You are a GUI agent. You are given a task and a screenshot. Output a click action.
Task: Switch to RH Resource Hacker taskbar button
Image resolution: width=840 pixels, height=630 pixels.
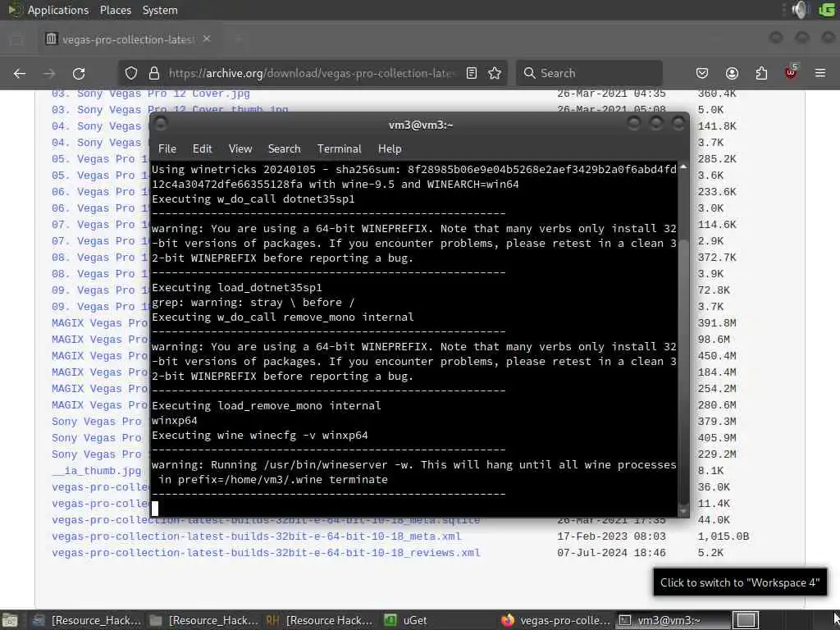tap(319, 620)
